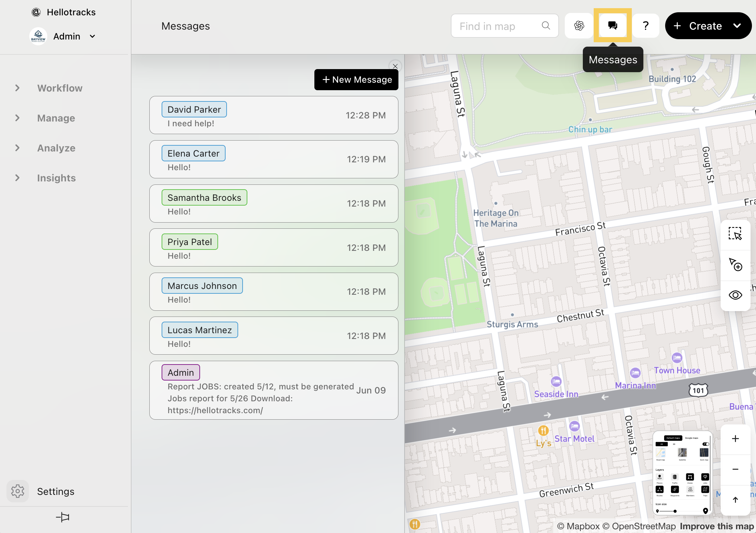This screenshot has height=533, width=756.
Task: Open the Insights menu item
Action: pyautogui.click(x=56, y=178)
